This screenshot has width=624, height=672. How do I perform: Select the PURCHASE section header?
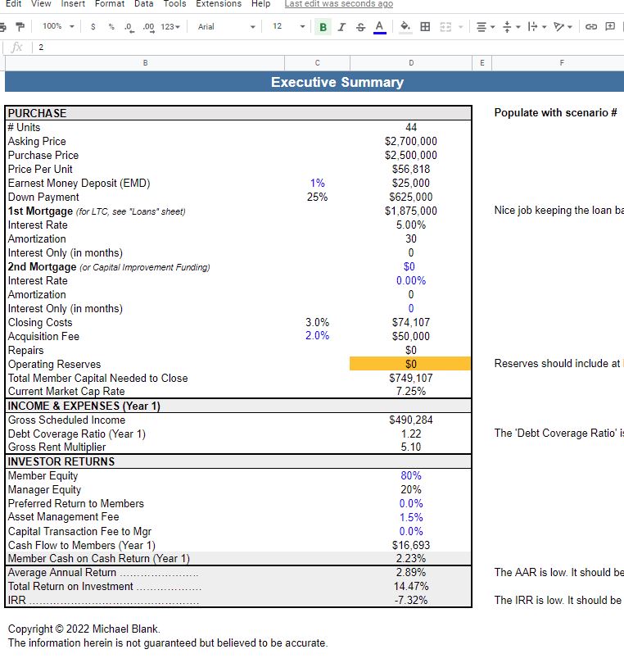click(238, 113)
